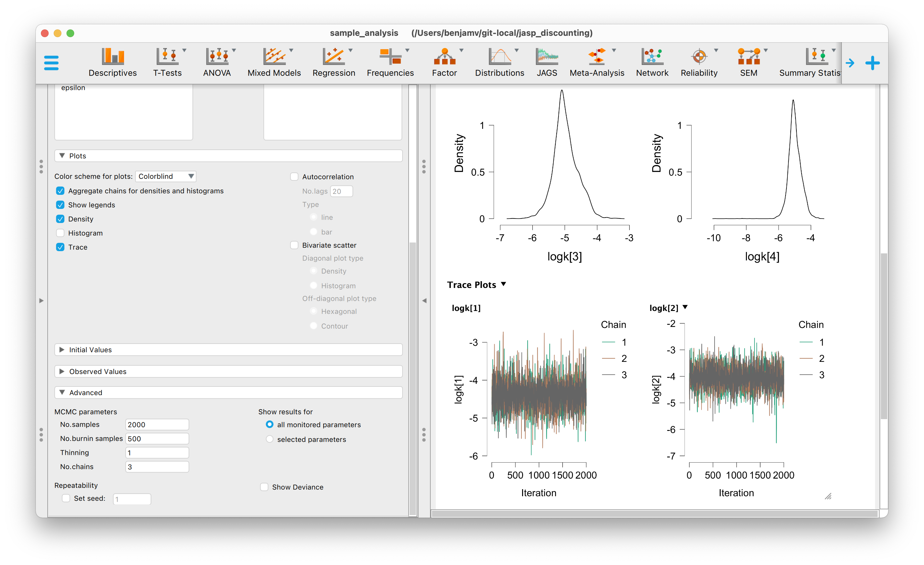The image size is (924, 565).
Task: Click the ANOVA toolbar icon
Action: [217, 57]
